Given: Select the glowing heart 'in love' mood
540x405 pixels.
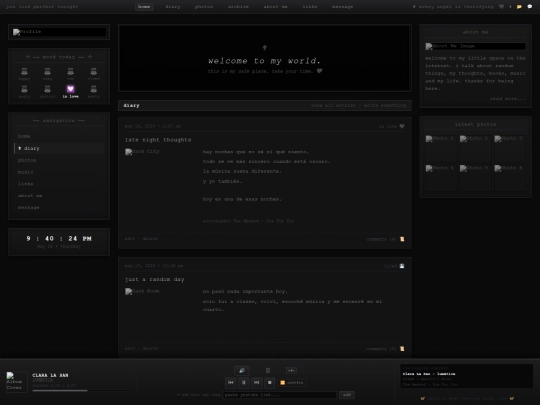Looking at the screenshot, I should 70,92.
